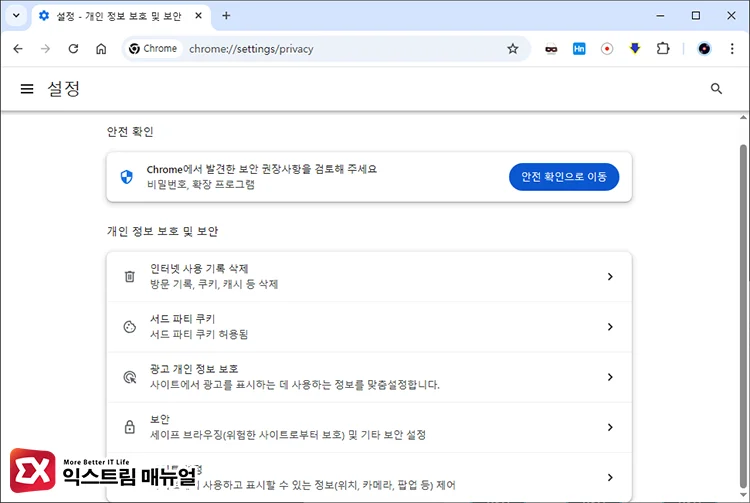Viewport: 750px width, 503px height.
Task: Click the text 방문 기록, 쿠키, 캐시 등 삭제
Action: pyautogui.click(x=214, y=284)
